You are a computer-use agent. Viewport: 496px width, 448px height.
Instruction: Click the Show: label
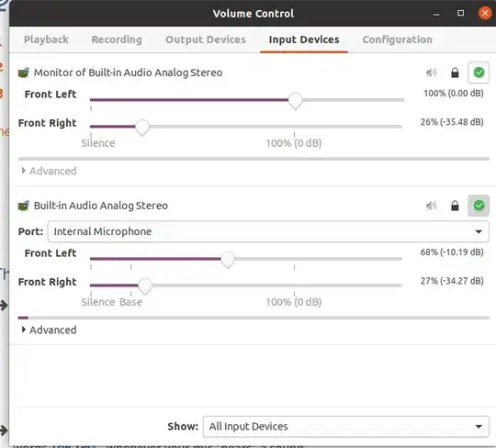coord(183,427)
